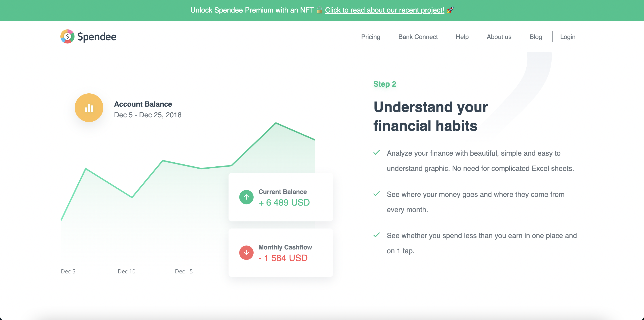The width and height of the screenshot is (644, 320).
Task: Click 'No need for complicated Excel sheets' text
Action: coord(513,168)
